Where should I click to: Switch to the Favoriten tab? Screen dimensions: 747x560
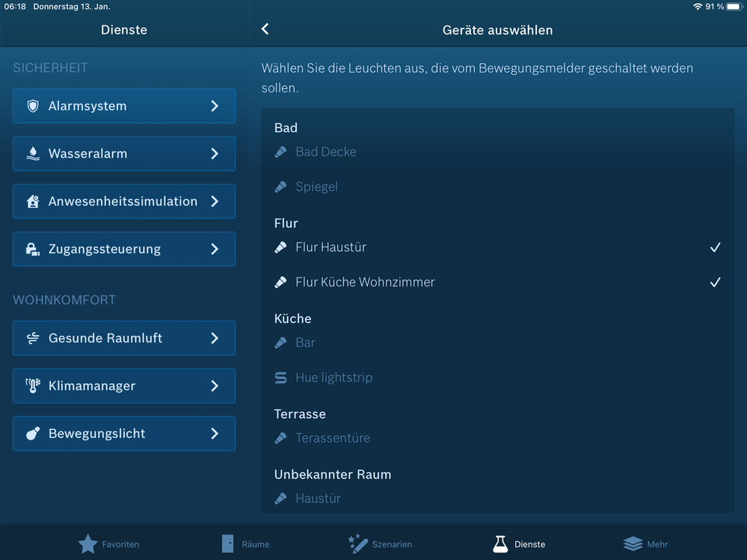108,544
